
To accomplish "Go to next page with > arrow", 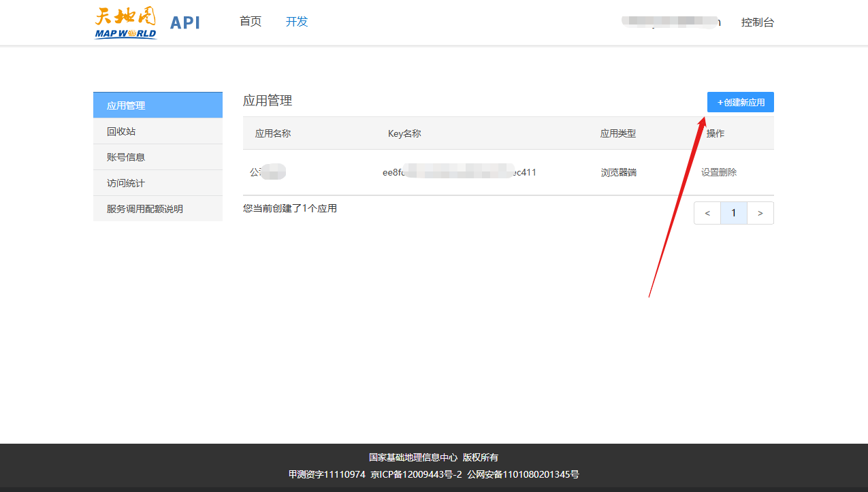I will click(x=760, y=213).
